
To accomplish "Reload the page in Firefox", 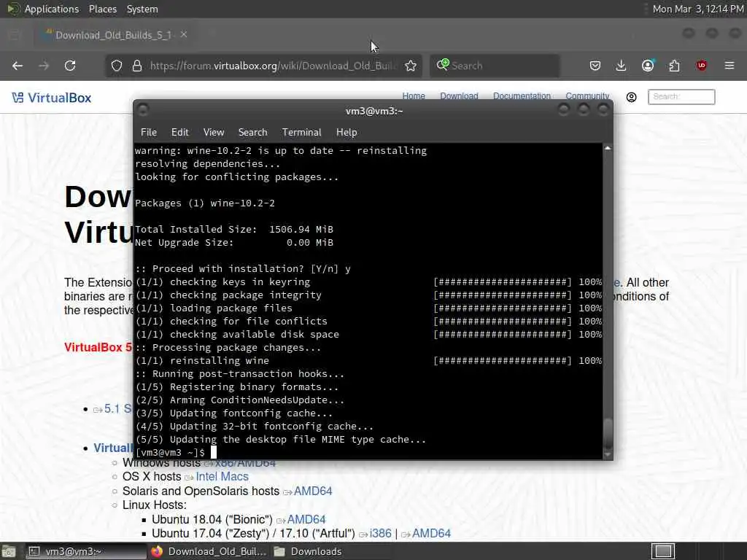I will pyautogui.click(x=70, y=66).
